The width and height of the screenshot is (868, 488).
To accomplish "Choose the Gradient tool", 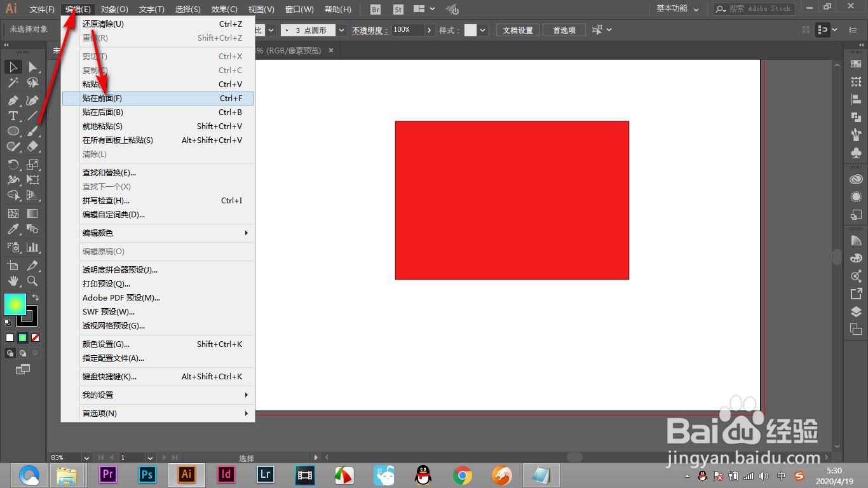I will pos(32,213).
